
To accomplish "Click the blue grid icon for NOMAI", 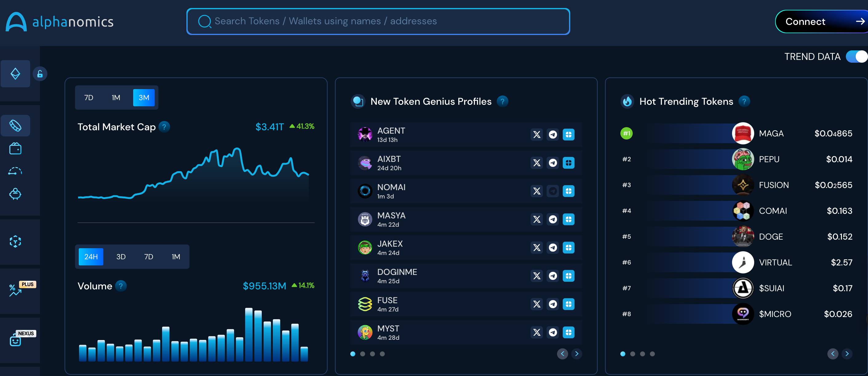I will [568, 191].
